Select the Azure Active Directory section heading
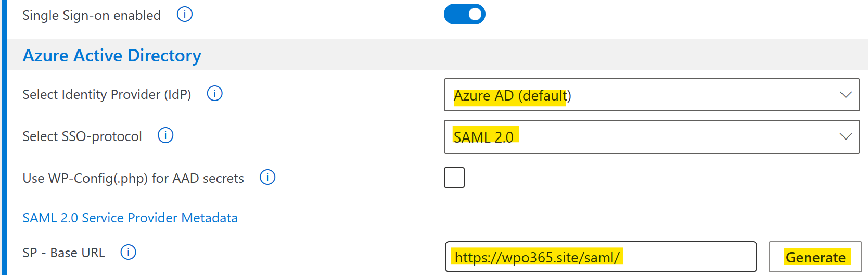The height and width of the screenshot is (276, 868). pyautogui.click(x=112, y=55)
